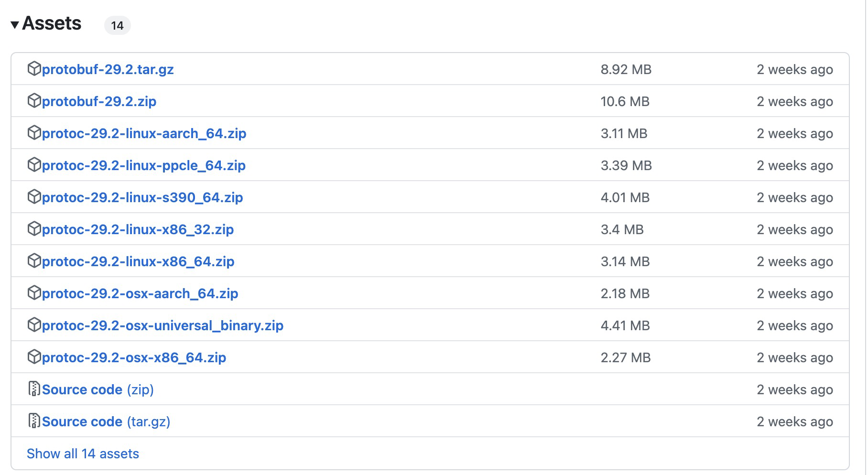Click zip file icon beside Source code (tar.gz)
The image size is (868, 475).
[34, 421]
